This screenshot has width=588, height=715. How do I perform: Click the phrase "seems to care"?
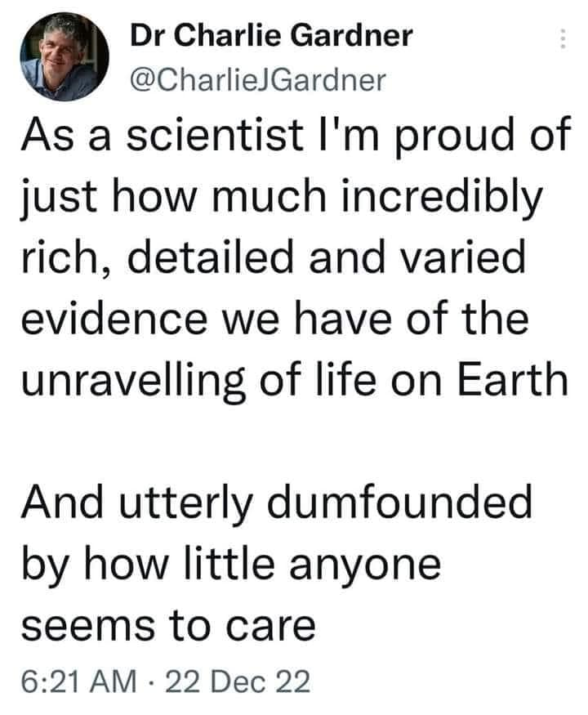168,625
